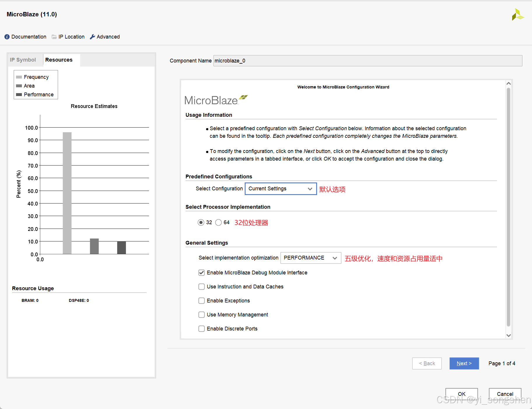Image resolution: width=532 pixels, height=409 pixels.
Task: Click 'Welcome to MicroBlaze Configuration Wizard' title
Action: coord(343,87)
